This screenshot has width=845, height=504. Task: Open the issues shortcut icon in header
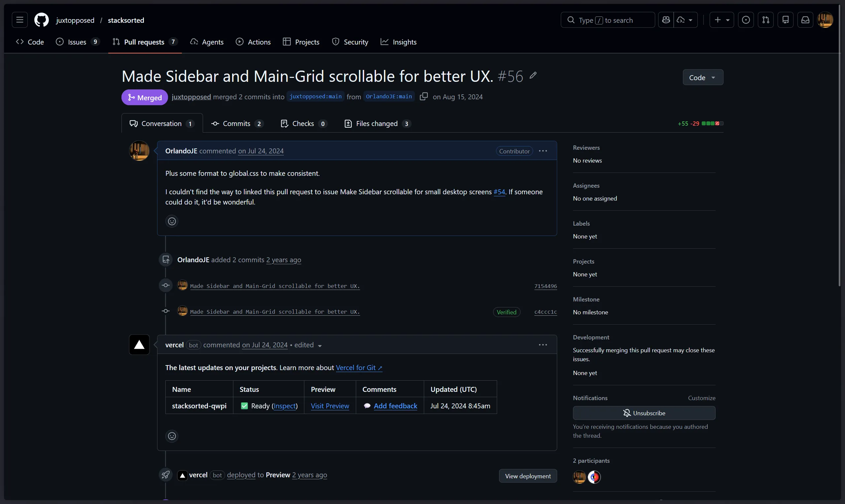746,20
